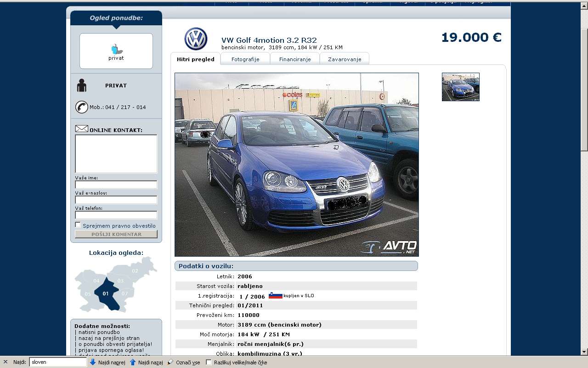Focus the Vaše ime field
This screenshot has height=368, width=588.
(116, 184)
